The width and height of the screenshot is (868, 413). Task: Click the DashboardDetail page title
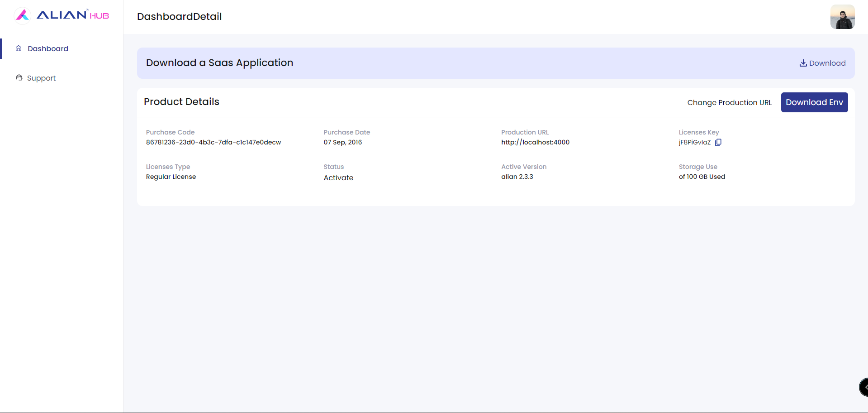pyautogui.click(x=179, y=16)
